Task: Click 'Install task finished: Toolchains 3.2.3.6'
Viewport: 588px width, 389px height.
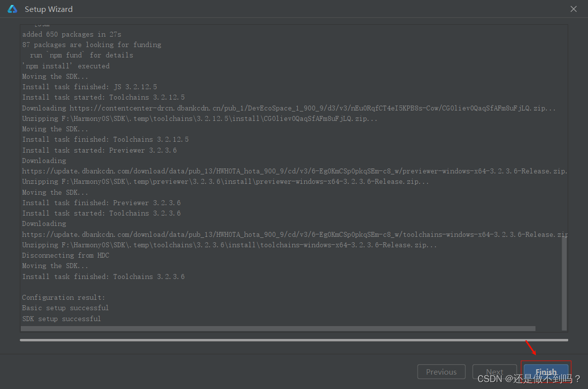Action: click(104, 277)
